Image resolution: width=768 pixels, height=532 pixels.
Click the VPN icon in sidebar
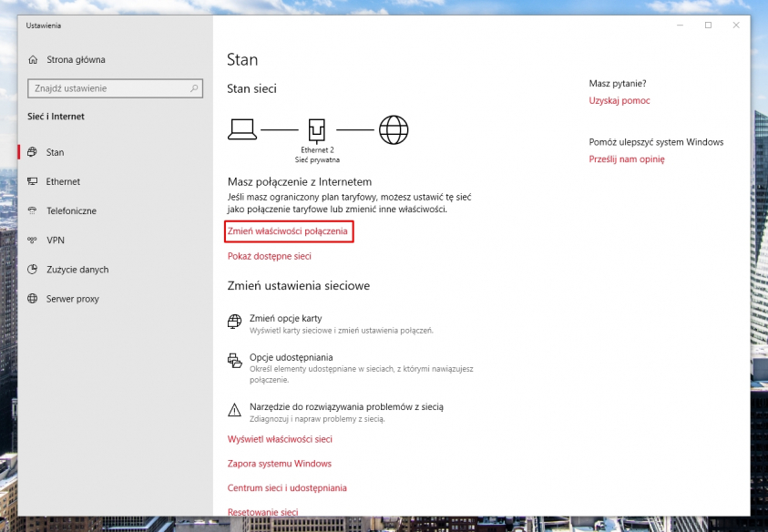point(34,240)
